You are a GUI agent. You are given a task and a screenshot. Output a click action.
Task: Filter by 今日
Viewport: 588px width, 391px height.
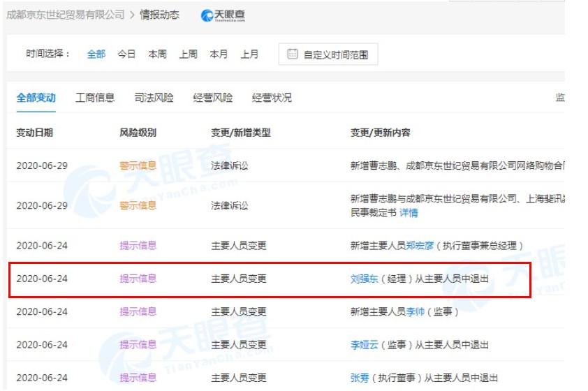click(x=126, y=54)
